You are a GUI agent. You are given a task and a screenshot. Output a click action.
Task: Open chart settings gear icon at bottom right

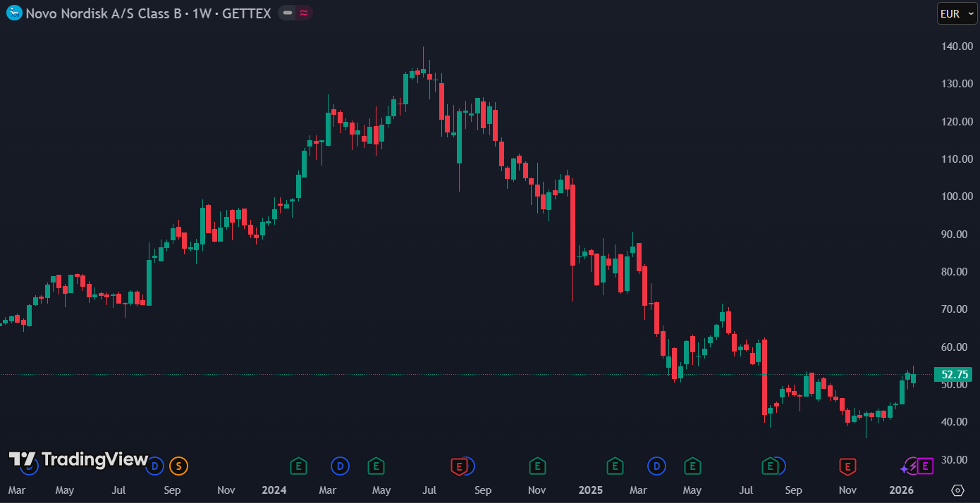tap(957, 490)
